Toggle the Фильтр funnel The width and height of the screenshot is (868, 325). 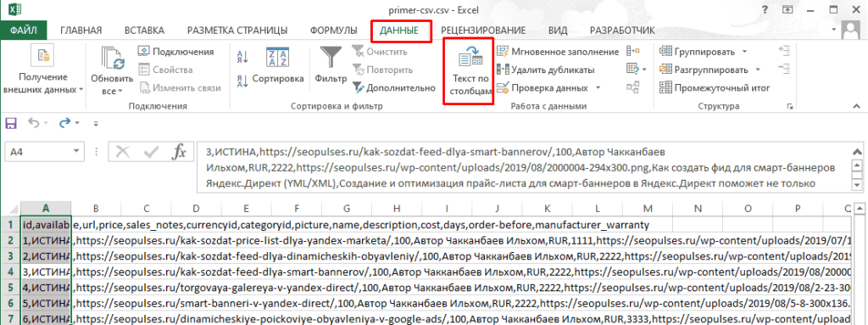(331, 66)
